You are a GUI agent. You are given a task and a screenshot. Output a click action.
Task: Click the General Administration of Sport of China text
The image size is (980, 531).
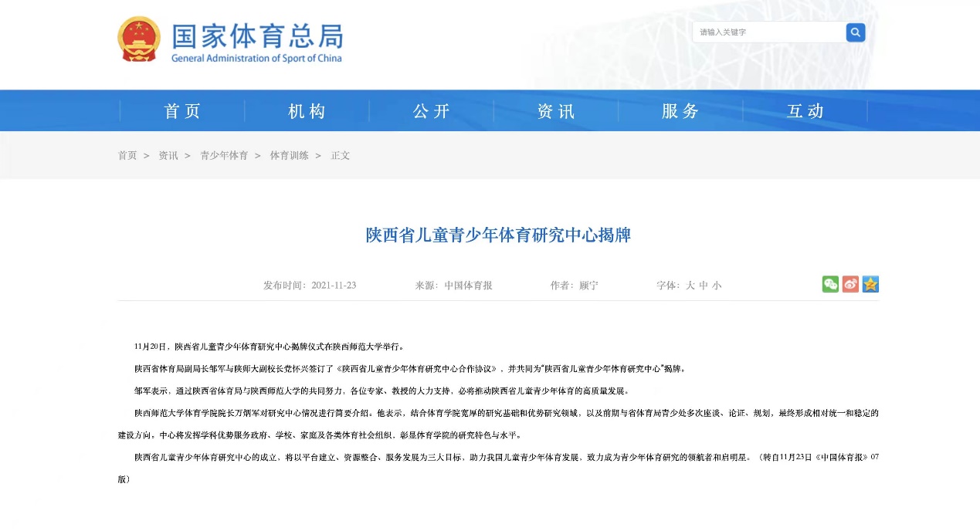(x=256, y=59)
